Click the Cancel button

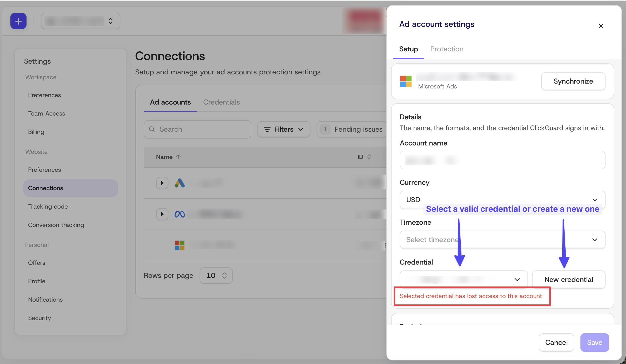pyautogui.click(x=556, y=342)
